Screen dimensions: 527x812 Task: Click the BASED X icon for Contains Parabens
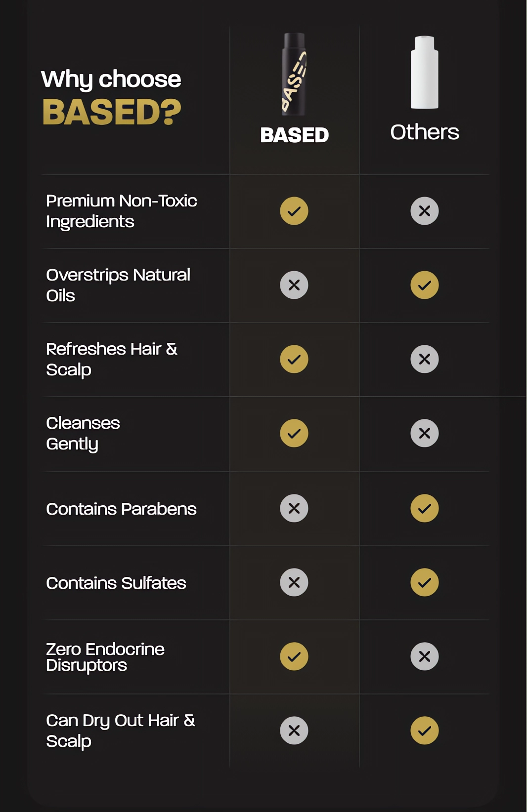(294, 508)
